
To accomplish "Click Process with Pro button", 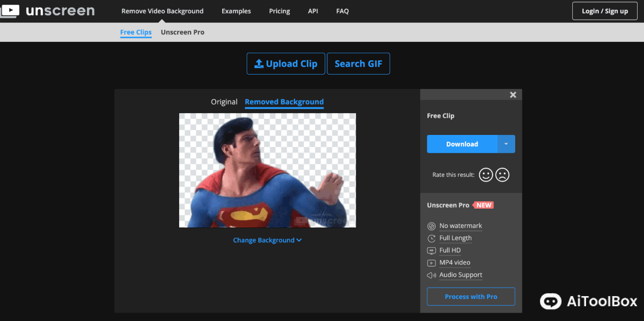I will pos(471,297).
